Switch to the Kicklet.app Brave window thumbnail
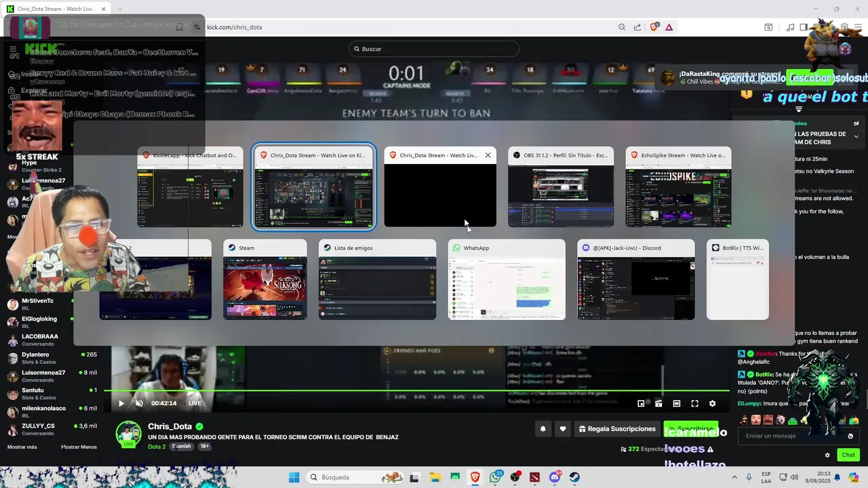 point(190,187)
